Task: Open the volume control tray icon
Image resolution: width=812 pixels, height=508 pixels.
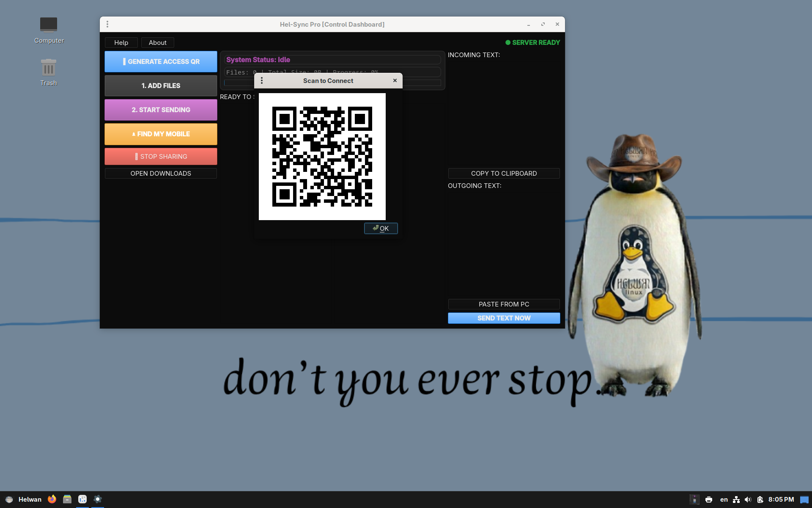Action: click(748, 500)
